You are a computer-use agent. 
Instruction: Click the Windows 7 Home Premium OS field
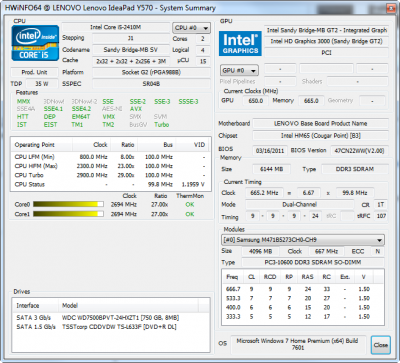click(297, 344)
